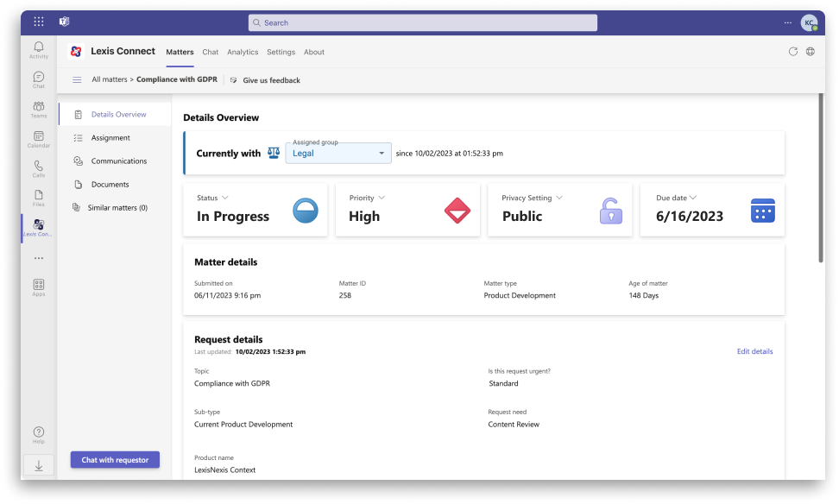Open Apps store in Teams sidebar
Screen dimensions: 839x504
pyautogui.click(x=39, y=287)
